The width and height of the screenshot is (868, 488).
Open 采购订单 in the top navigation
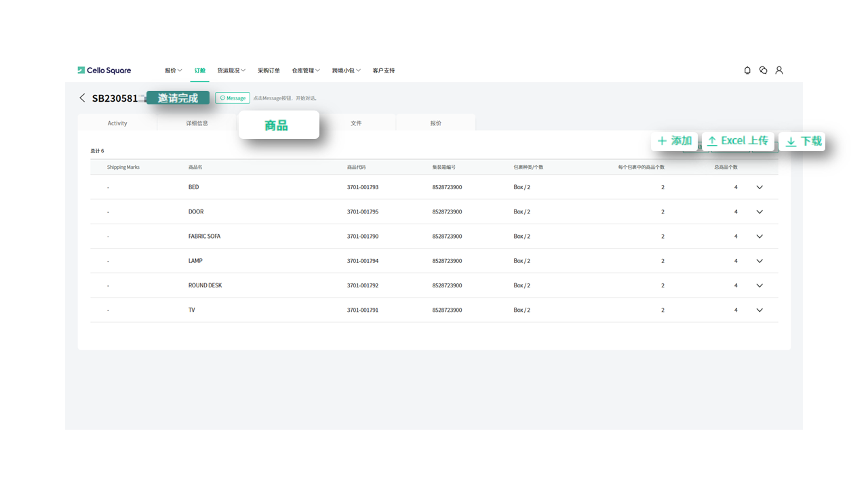(269, 70)
